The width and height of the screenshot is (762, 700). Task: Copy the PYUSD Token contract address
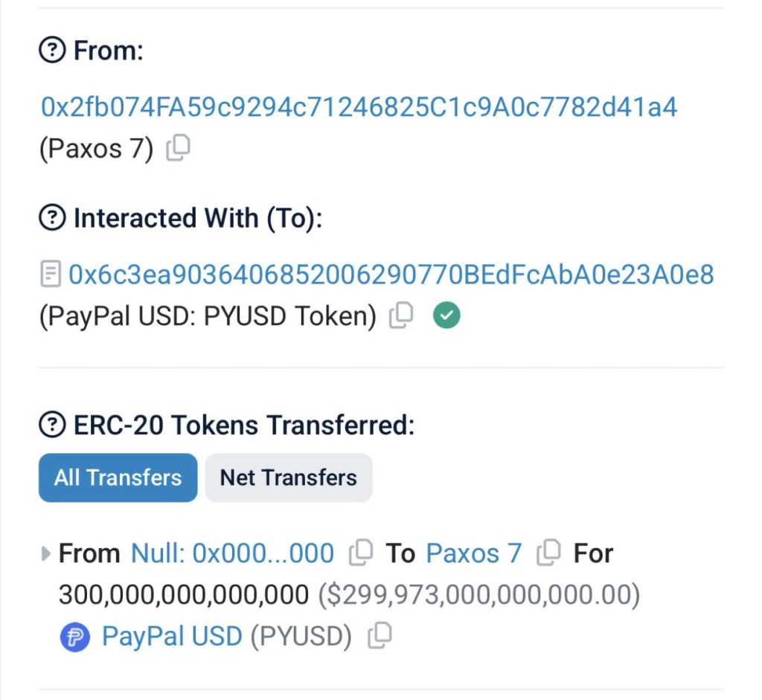click(400, 315)
